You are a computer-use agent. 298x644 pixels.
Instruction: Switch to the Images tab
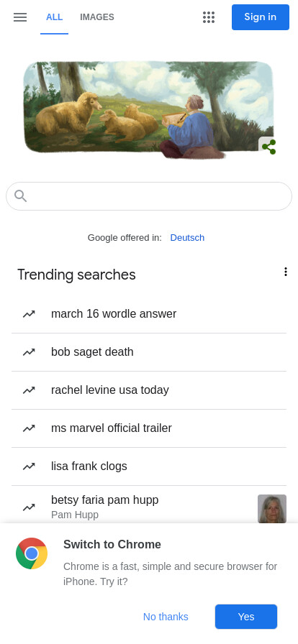click(96, 17)
